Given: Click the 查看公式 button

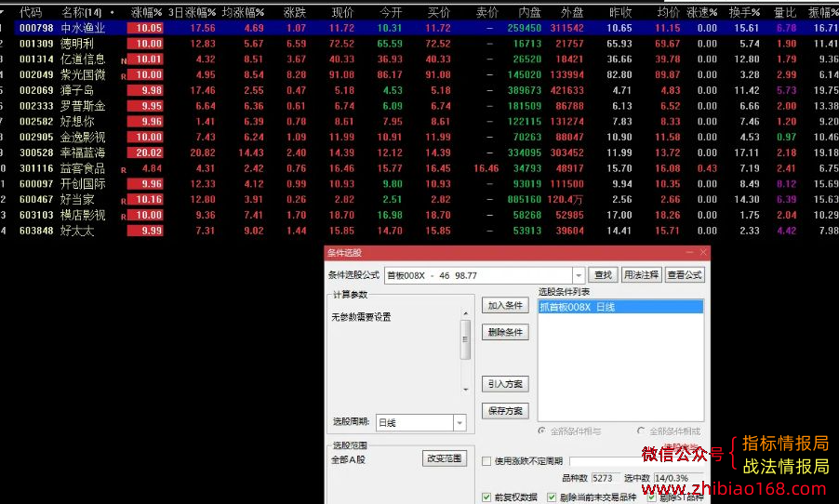Looking at the screenshot, I should point(685,275).
